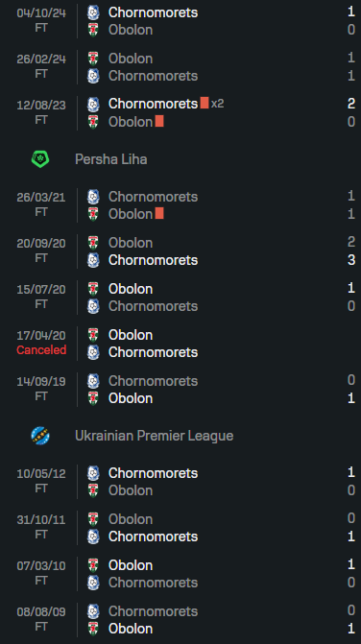Open Chornomorets team in 20/09/20 match
361x644 pixels.
[154, 260]
